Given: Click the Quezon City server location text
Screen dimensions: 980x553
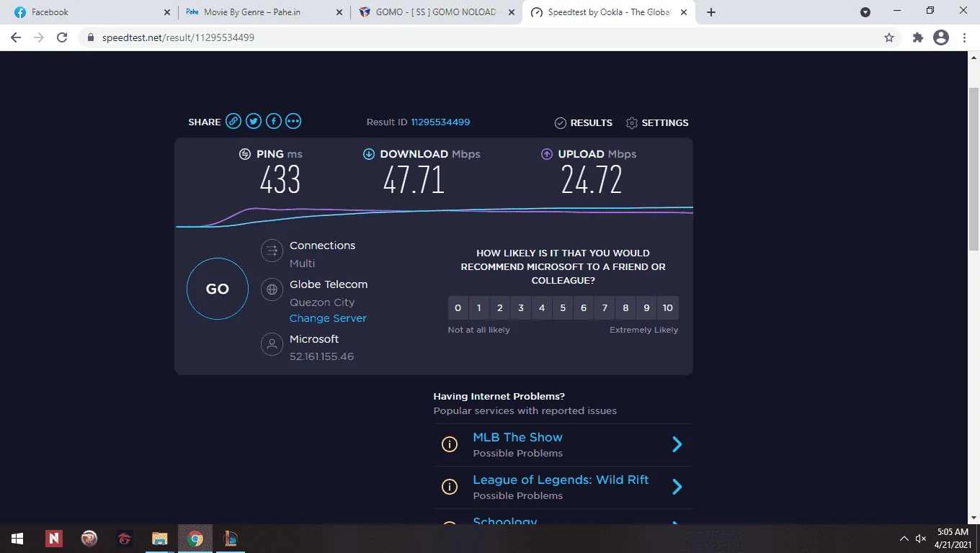Looking at the screenshot, I should point(322,302).
